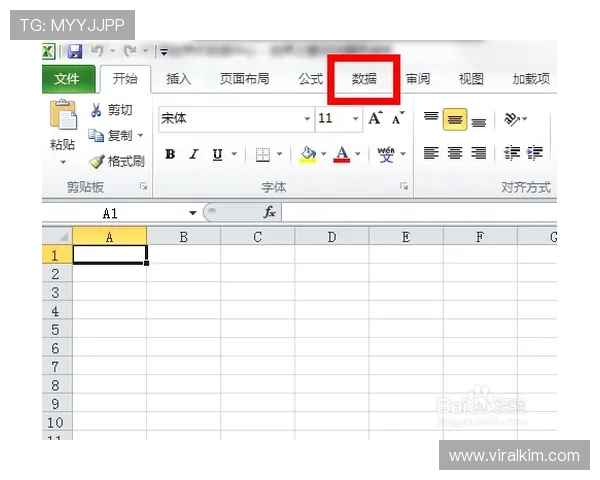Toggle middle vertical alignment
The image size is (600, 480).
(455, 119)
